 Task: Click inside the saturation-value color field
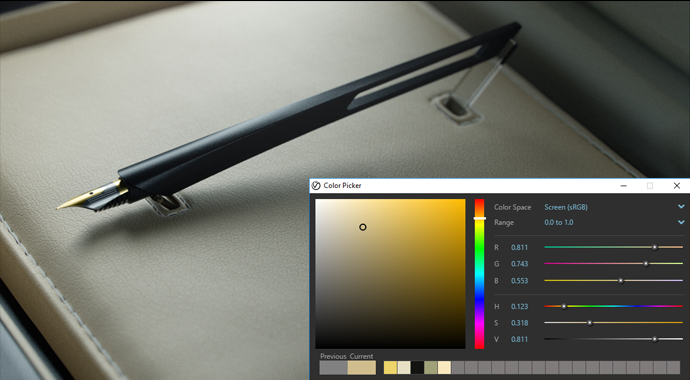390,274
